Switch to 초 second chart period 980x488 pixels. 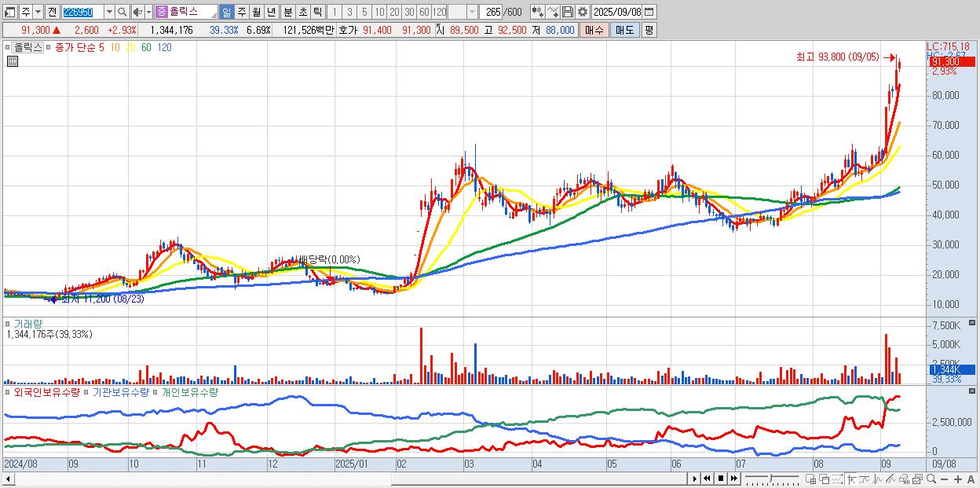point(302,12)
